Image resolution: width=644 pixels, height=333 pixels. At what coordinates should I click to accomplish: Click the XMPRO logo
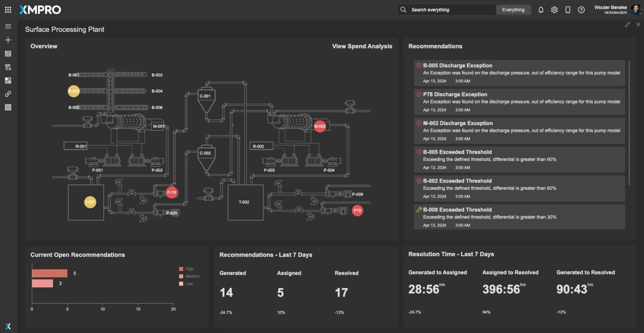(x=40, y=10)
